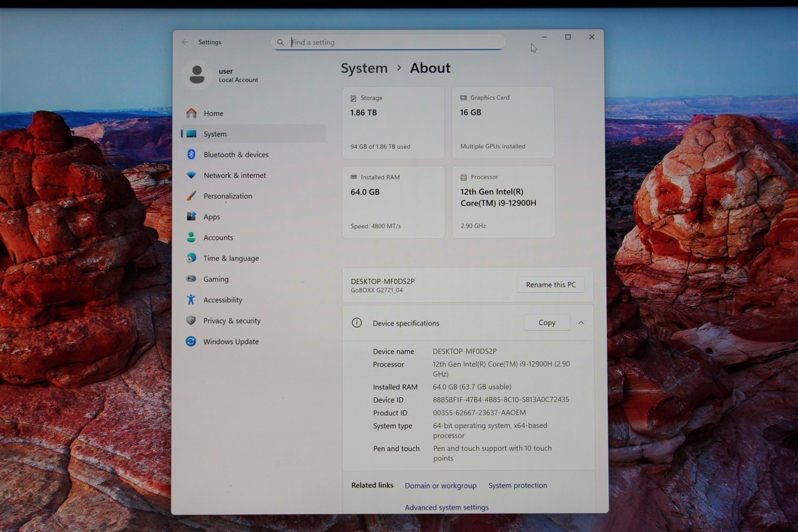This screenshot has width=798, height=532.
Task: Click the Device specifications info icon
Action: coord(357,323)
